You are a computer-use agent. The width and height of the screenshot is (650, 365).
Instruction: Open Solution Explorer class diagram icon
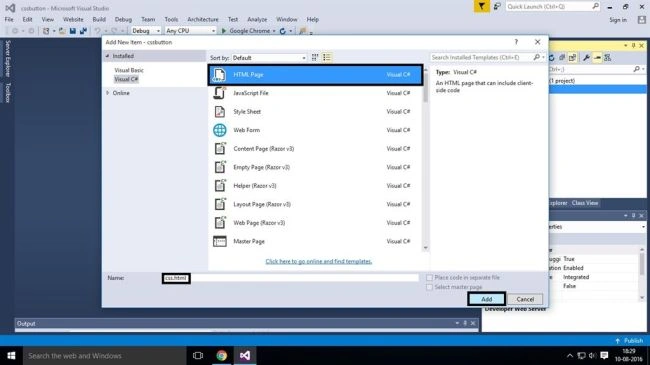(608, 58)
